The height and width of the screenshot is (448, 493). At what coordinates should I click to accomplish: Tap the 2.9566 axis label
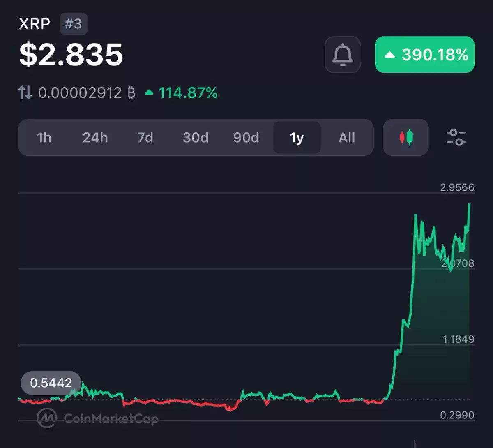(457, 187)
